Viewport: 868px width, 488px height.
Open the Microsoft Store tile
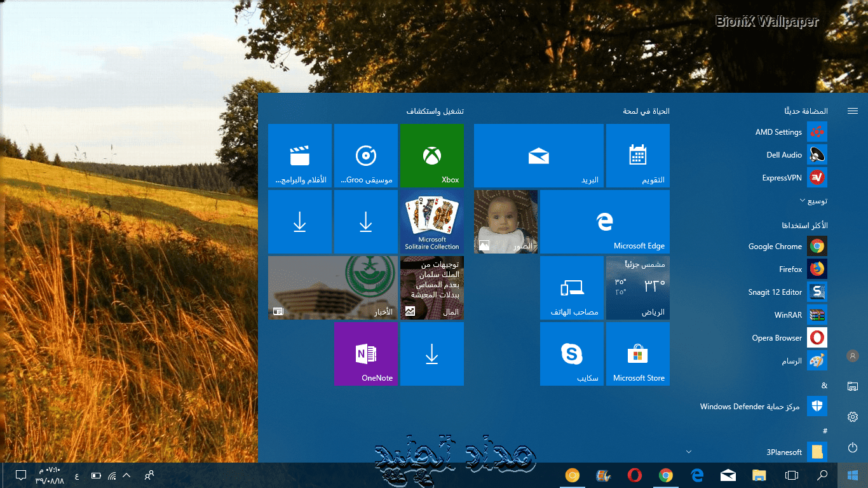[x=638, y=354]
